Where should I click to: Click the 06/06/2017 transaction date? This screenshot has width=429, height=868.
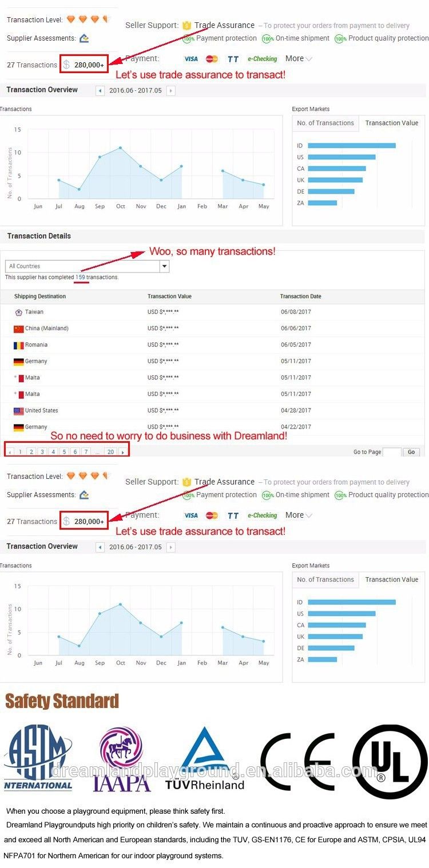[x=296, y=329]
